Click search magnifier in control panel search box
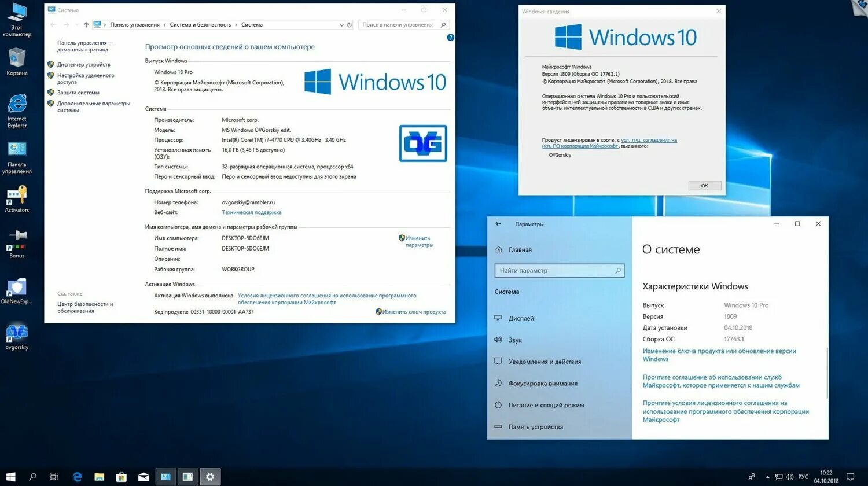 click(x=443, y=25)
